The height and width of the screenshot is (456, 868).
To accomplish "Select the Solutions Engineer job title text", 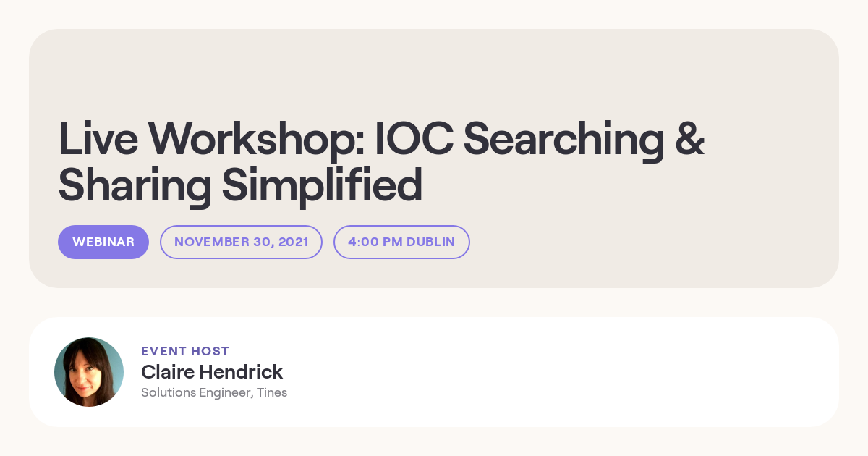I will pos(197,393).
